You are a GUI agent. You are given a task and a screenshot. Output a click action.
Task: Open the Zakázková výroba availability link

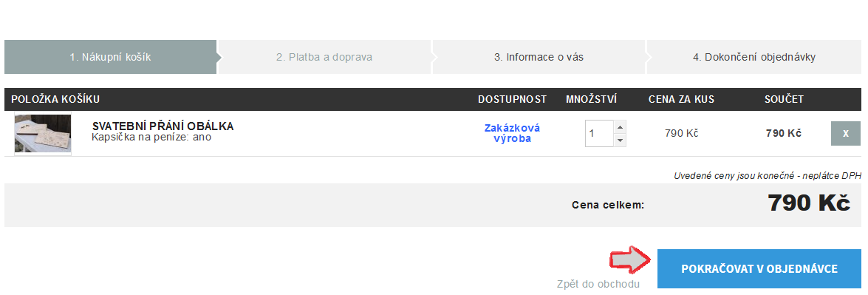coord(512,134)
